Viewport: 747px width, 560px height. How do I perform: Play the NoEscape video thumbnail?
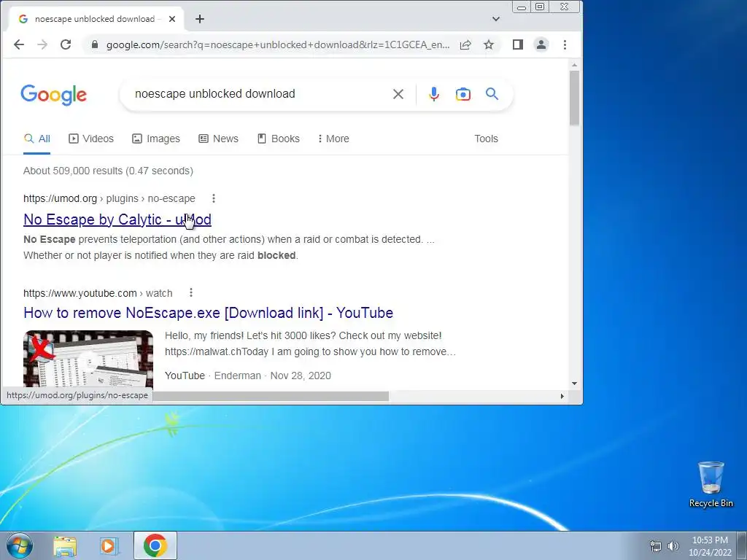[x=88, y=359]
